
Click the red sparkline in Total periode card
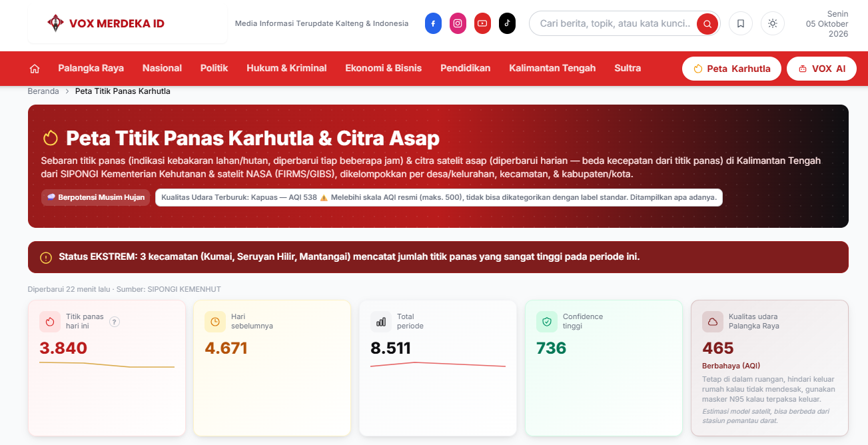point(438,364)
